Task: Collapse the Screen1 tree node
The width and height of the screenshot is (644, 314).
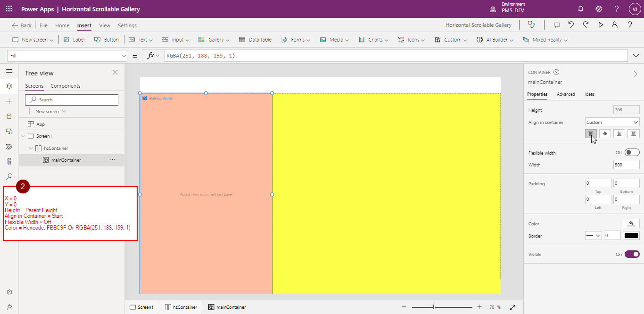Action: pyautogui.click(x=23, y=136)
